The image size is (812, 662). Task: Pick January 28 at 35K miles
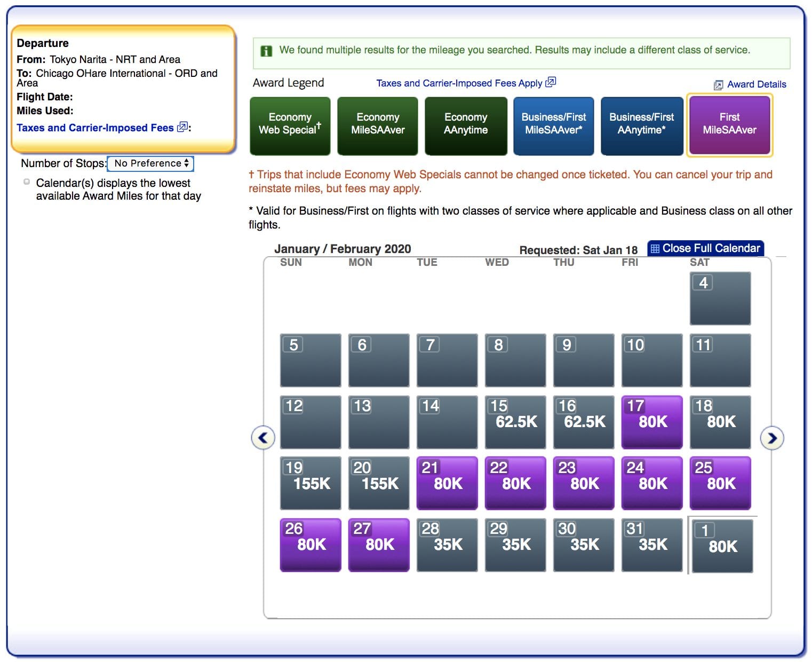(x=447, y=544)
